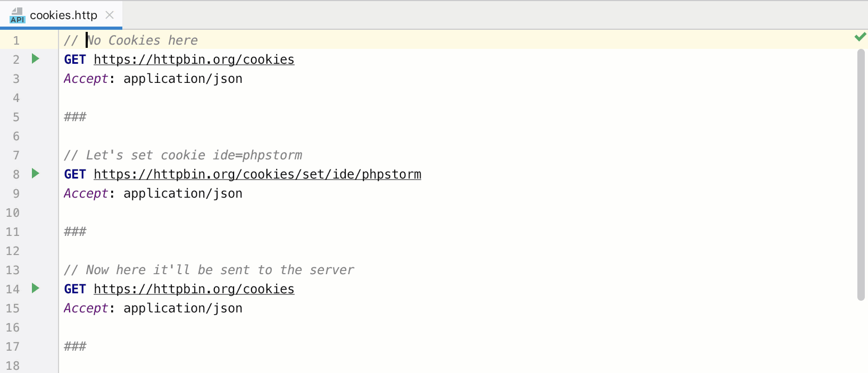Click the green run gutter icon on line 14
This screenshot has height=373, width=868.
tap(35, 289)
